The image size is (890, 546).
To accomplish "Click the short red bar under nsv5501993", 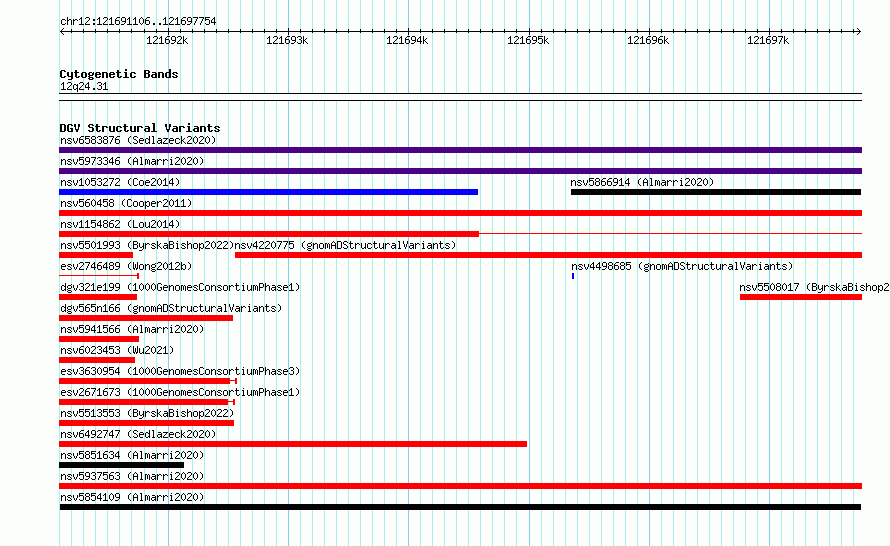I will [x=96, y=255].
